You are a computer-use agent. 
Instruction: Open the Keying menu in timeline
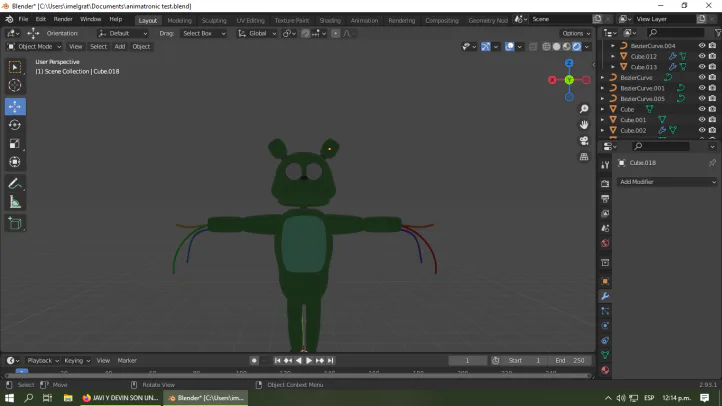pos(76,360)
